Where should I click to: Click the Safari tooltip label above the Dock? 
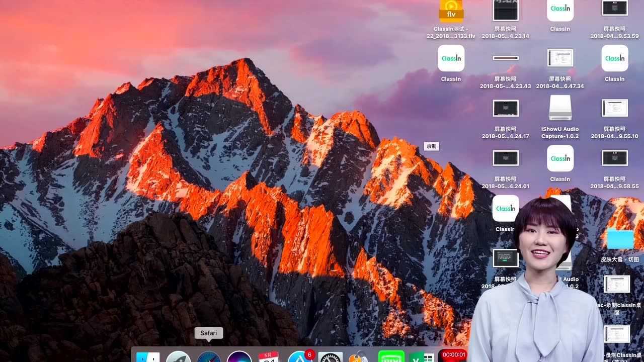coord(209,333)
